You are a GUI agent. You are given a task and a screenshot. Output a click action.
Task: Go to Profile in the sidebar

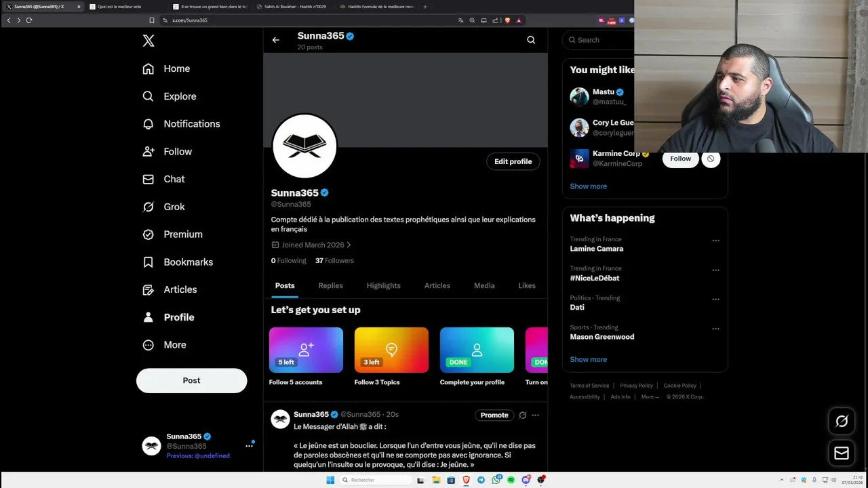[169, 317]
